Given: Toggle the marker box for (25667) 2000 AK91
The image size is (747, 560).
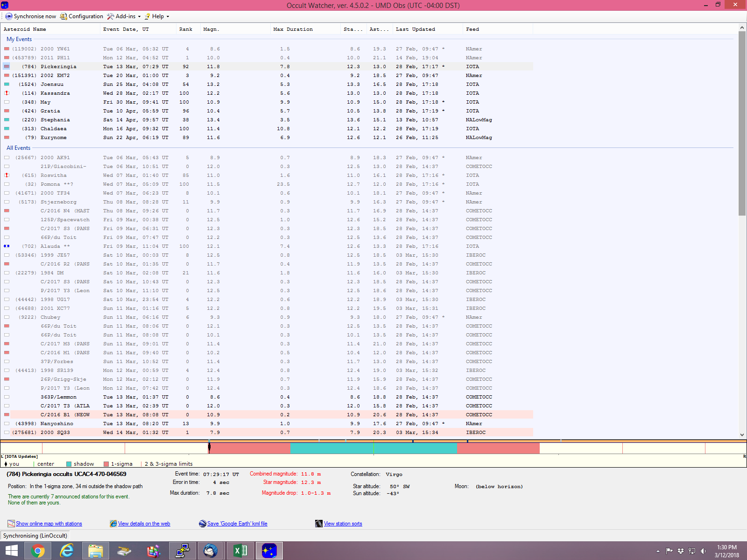Looking at the screenshot, I should click(7, 158).
